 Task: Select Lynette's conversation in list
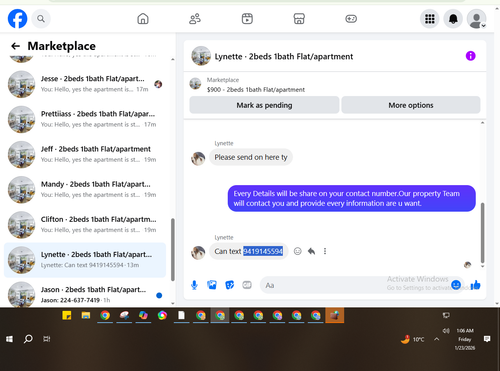[85, 260]
